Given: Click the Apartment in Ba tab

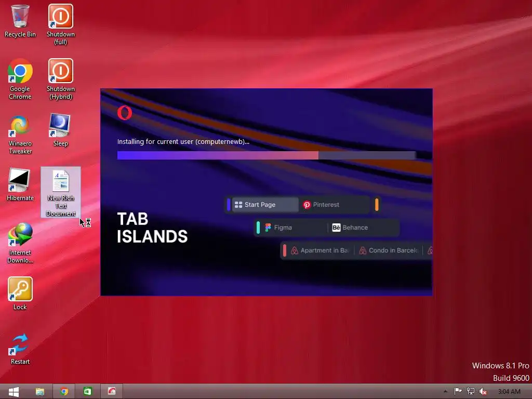Looking at the screenshot, I should coord(320,250).
